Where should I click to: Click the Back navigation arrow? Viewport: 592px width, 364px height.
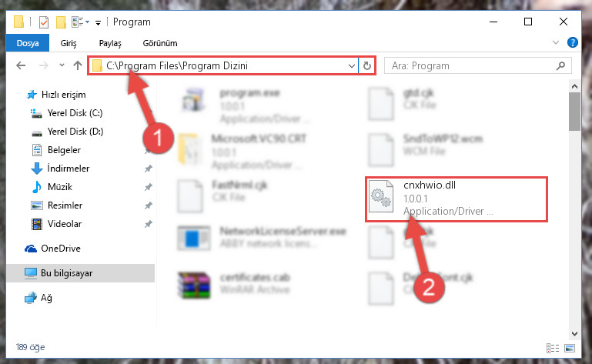tap(21, 65)
